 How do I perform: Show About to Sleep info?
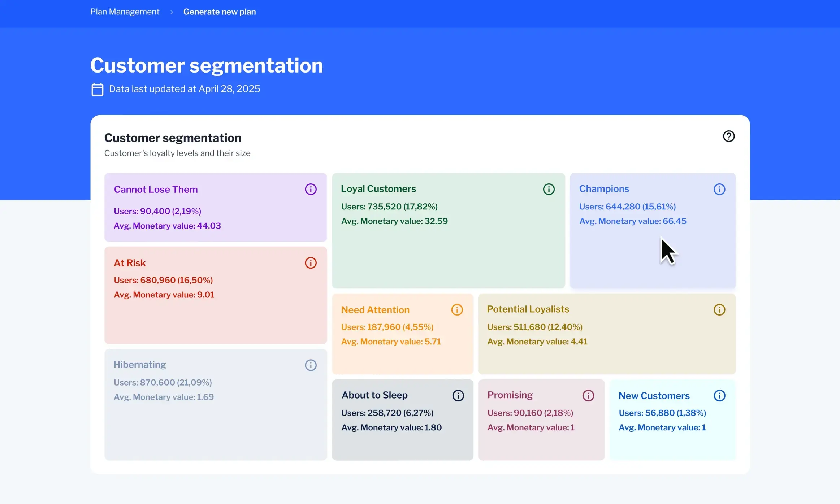tap(458, 395)
